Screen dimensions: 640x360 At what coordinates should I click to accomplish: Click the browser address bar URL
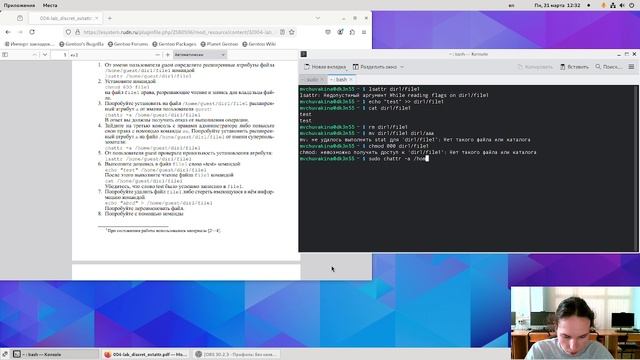point(178,32)
